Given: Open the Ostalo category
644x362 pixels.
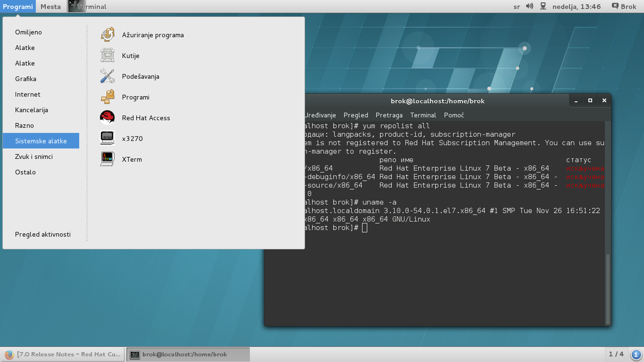Looking at the screenshot, I should [41, 172].
